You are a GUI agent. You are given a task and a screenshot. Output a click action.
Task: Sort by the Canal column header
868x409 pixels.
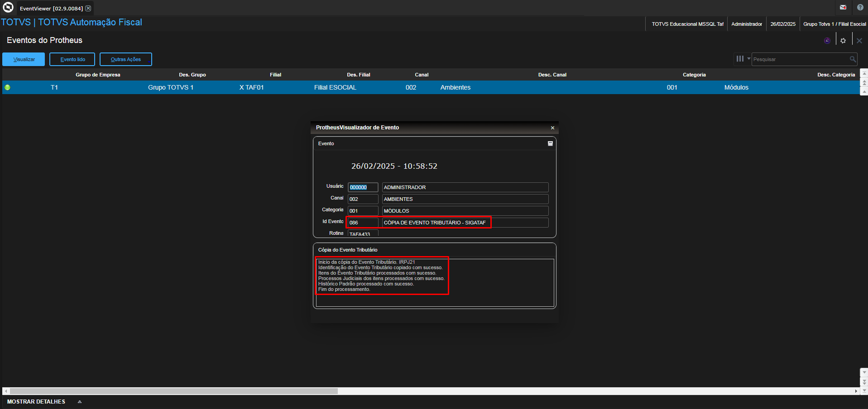pyautogui.click(x=422, y=75)
